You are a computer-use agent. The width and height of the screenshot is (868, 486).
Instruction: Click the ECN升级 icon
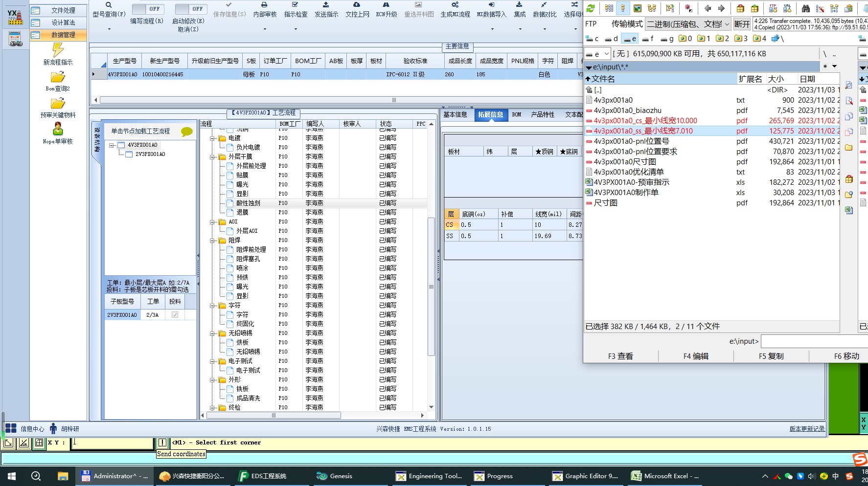point(386,5)
